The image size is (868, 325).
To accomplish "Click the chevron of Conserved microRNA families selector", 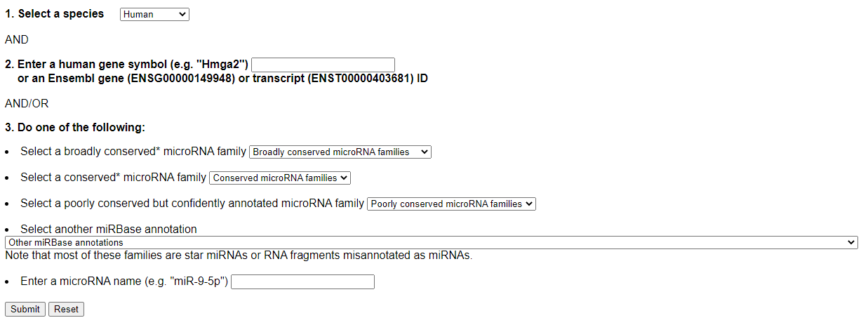I will tap(344, 178).
